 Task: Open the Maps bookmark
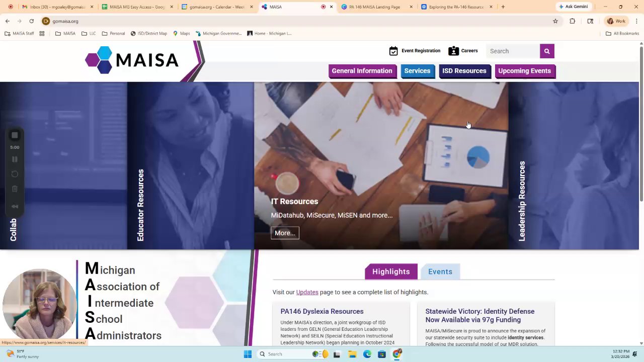coord(181,33)
